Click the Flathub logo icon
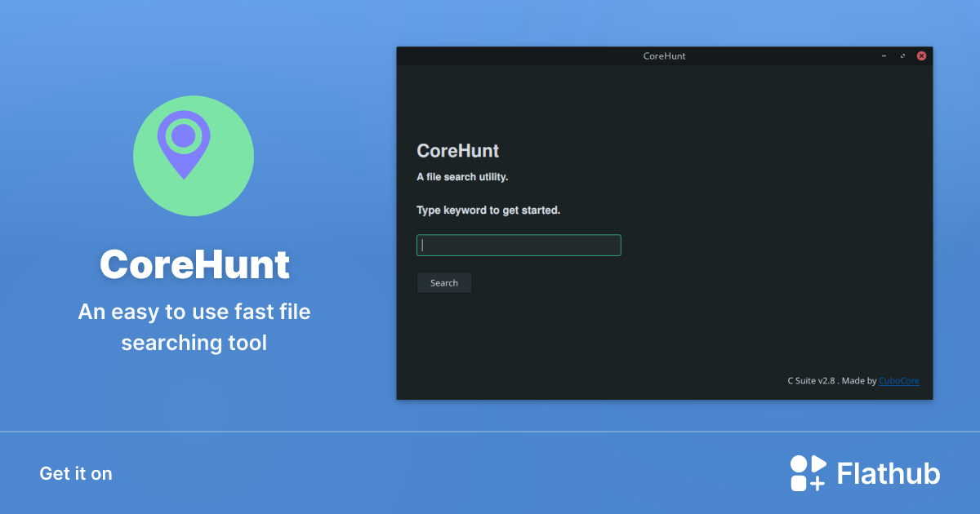The height and width of the screenshot is (514, 980). pyautogui.click(x=807, y=472)
